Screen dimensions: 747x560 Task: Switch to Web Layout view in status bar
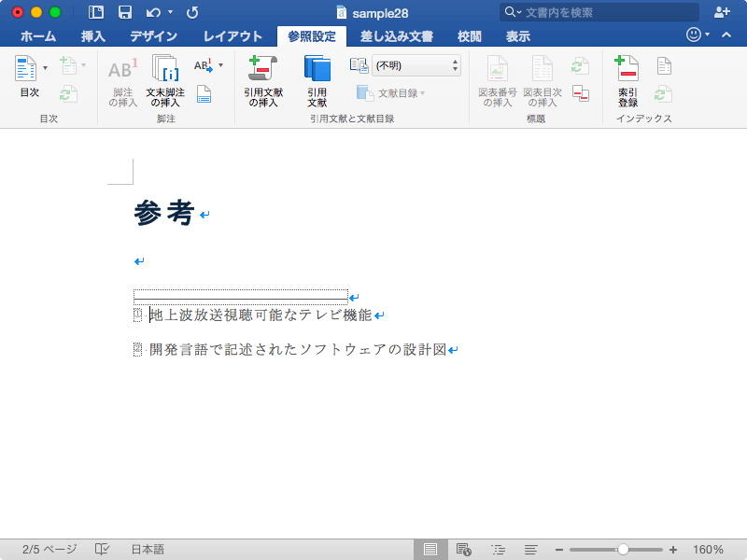(463, 550)
